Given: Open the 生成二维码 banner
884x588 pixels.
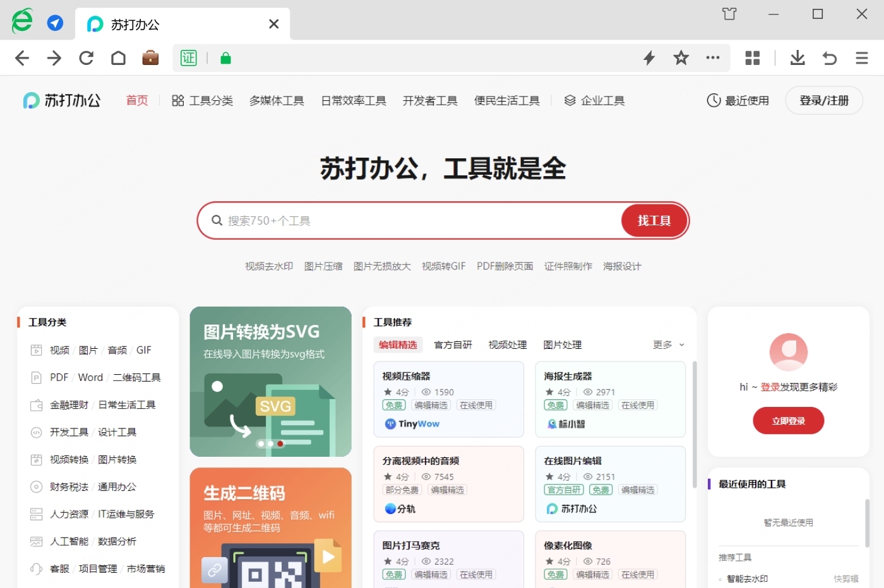Looking at the screenshot, I should tap(270, 527).
